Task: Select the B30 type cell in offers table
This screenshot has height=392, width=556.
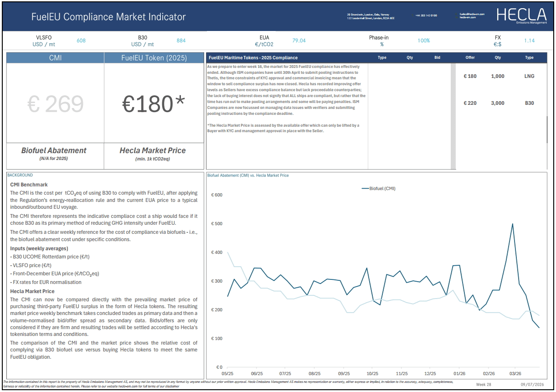Action: click(x=529, y=103)
